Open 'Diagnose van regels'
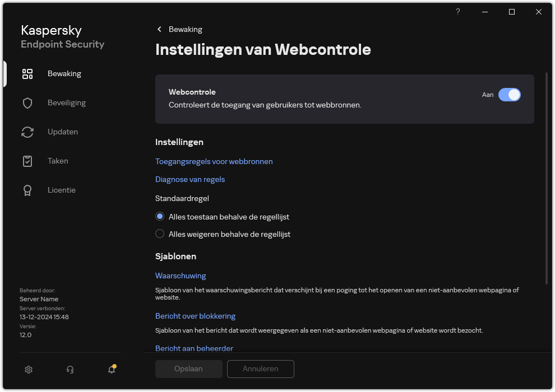The height and width of the screenshot is (392, 555). tap(190, 179)
